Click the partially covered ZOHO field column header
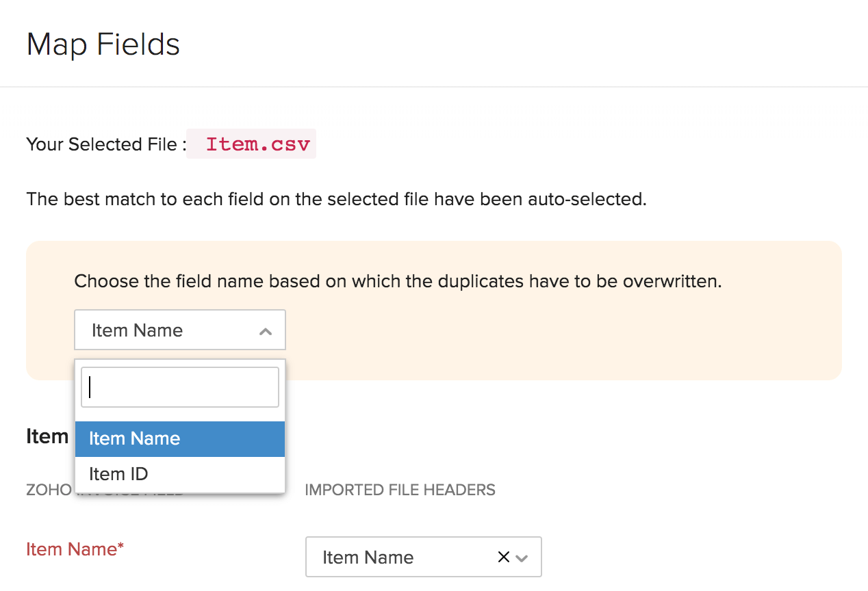868x591 pixels. tap(48, 490)
